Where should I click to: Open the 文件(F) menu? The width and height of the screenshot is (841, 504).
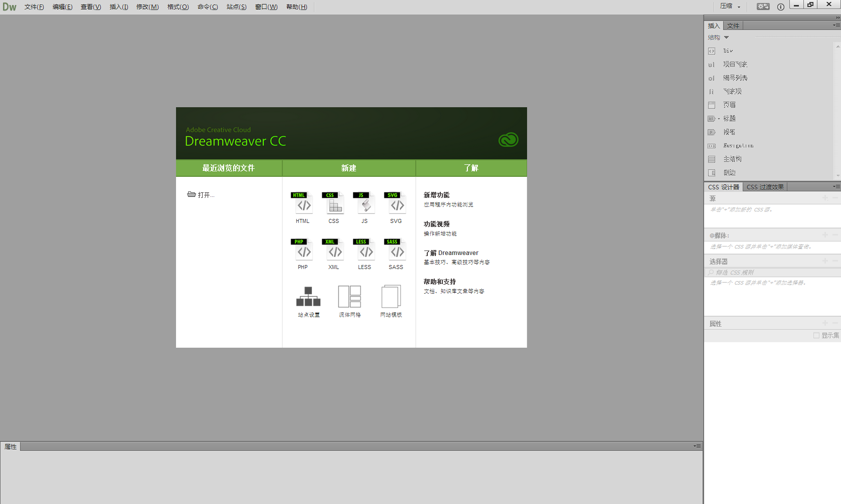(x=34, y=7)
